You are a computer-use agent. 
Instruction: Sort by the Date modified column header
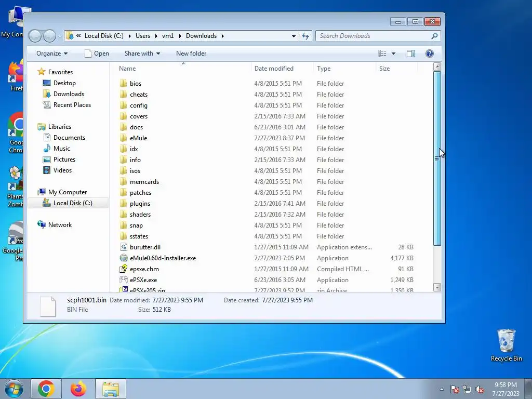pos(282,69)
